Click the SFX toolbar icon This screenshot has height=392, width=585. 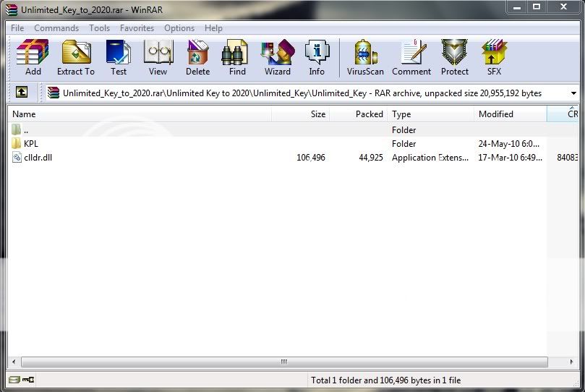pyautogui.click(x=494, y=57)
